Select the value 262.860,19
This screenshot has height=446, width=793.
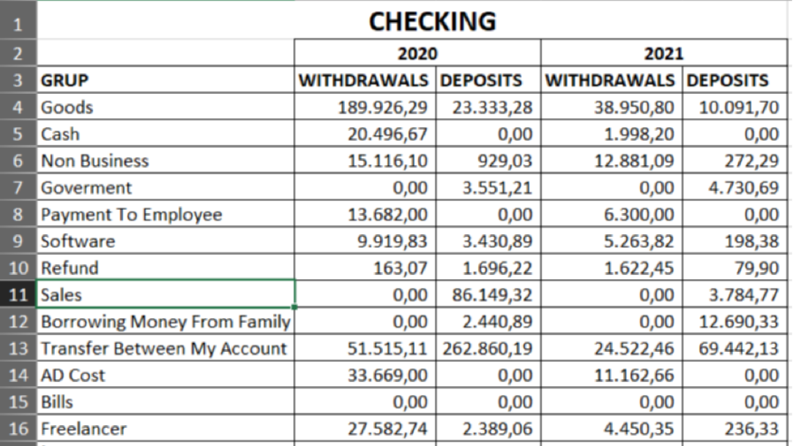tap(488, 348)
